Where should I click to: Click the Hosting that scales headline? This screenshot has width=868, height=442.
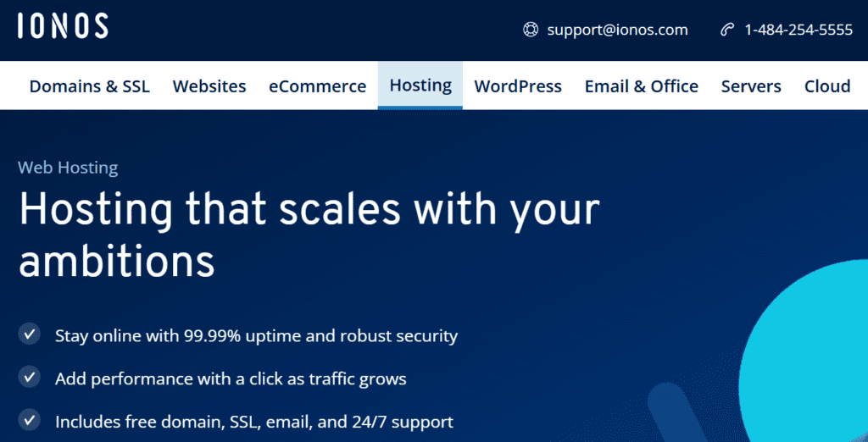309,234
